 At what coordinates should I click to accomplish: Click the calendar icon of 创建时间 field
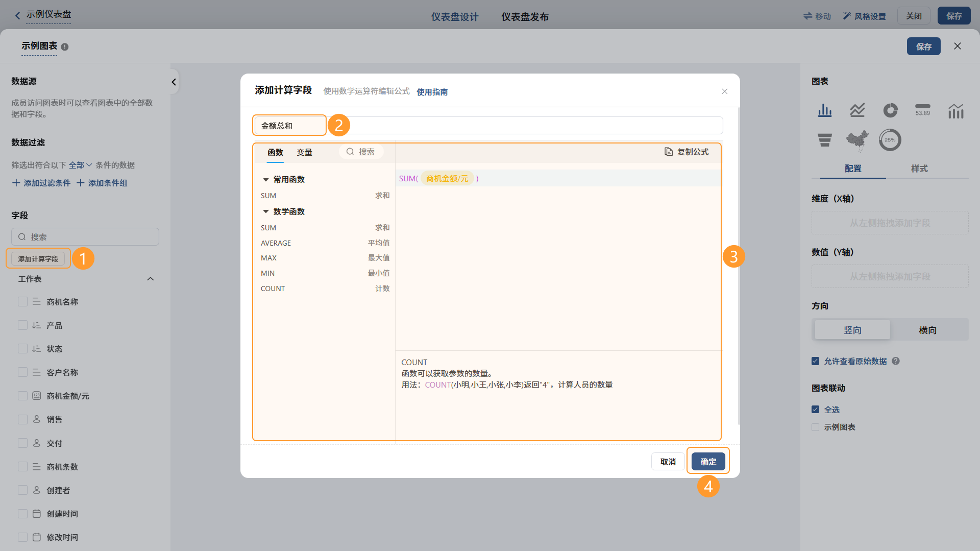(37, 514)
